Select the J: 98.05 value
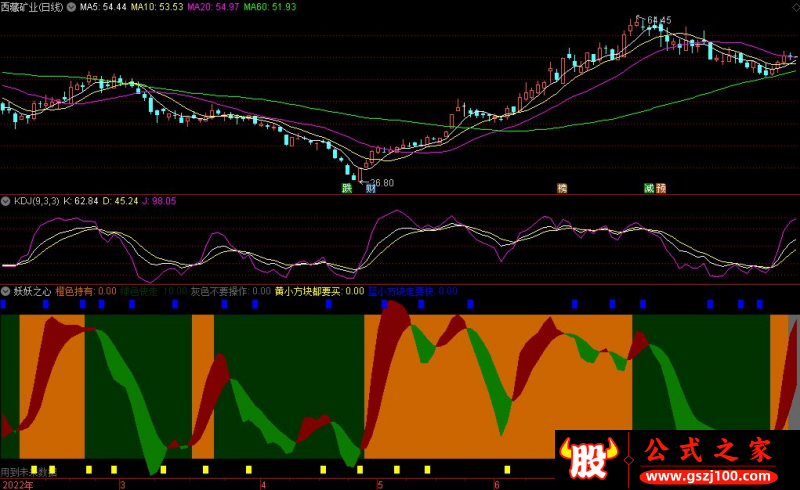 pyautogui.click(x=159, y=201)
